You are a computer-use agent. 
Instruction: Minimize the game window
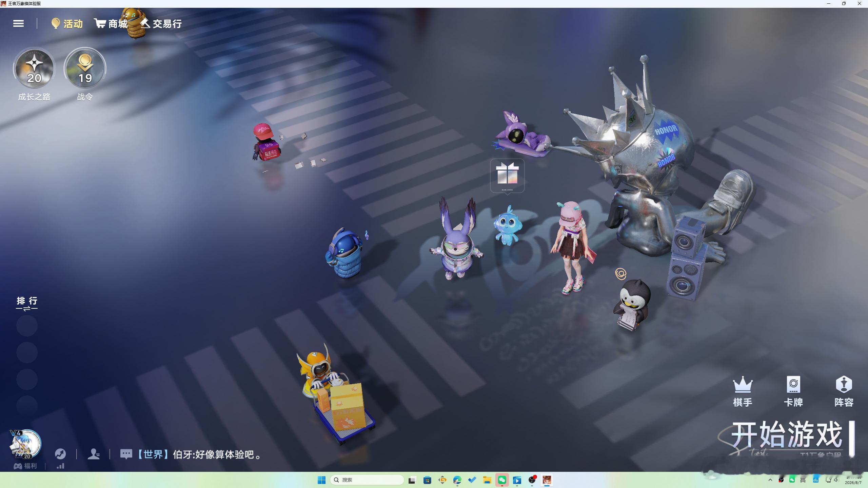[x=829, y=3]
